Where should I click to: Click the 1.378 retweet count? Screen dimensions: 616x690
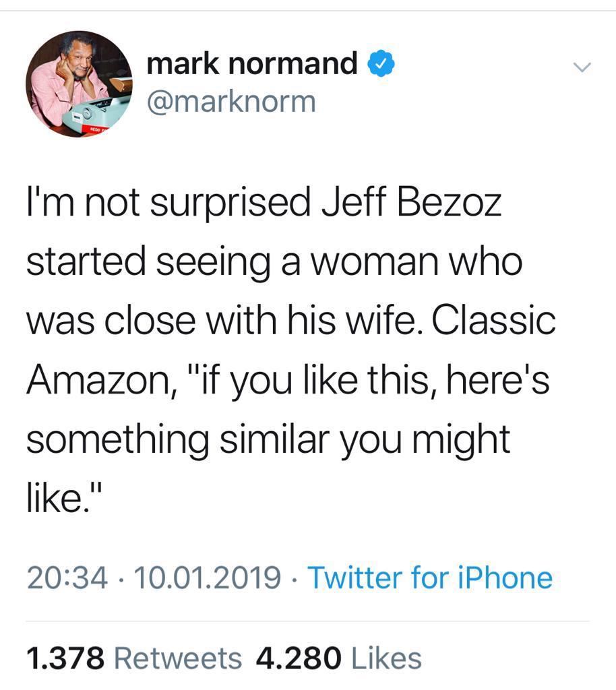[x=65, y=658]
